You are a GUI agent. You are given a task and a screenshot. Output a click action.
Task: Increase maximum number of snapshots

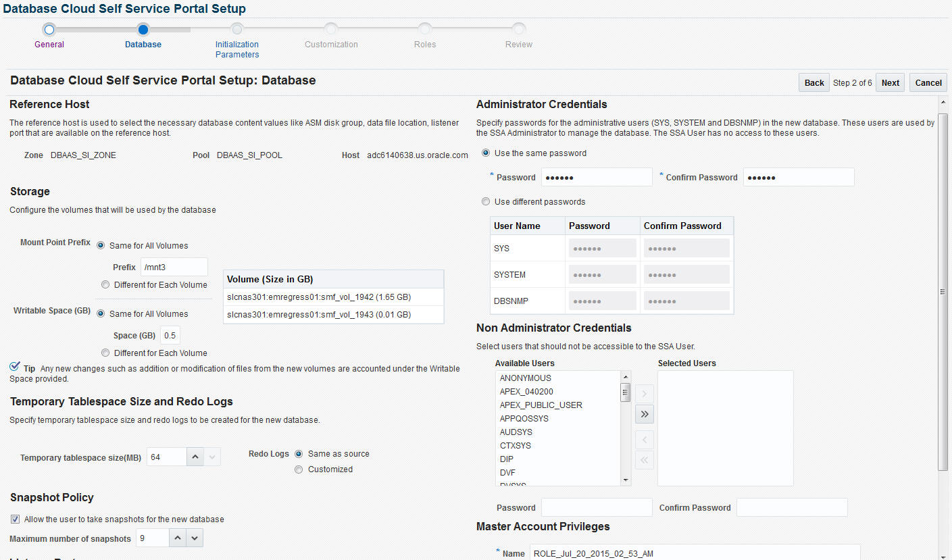(x=177, y=538)
